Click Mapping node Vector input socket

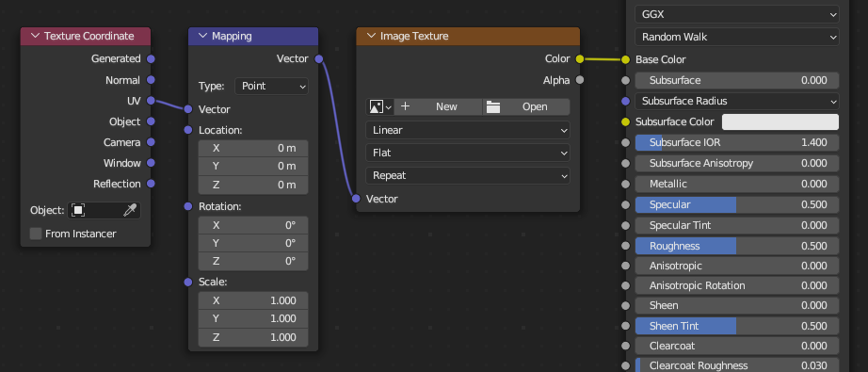coord(188,109)
